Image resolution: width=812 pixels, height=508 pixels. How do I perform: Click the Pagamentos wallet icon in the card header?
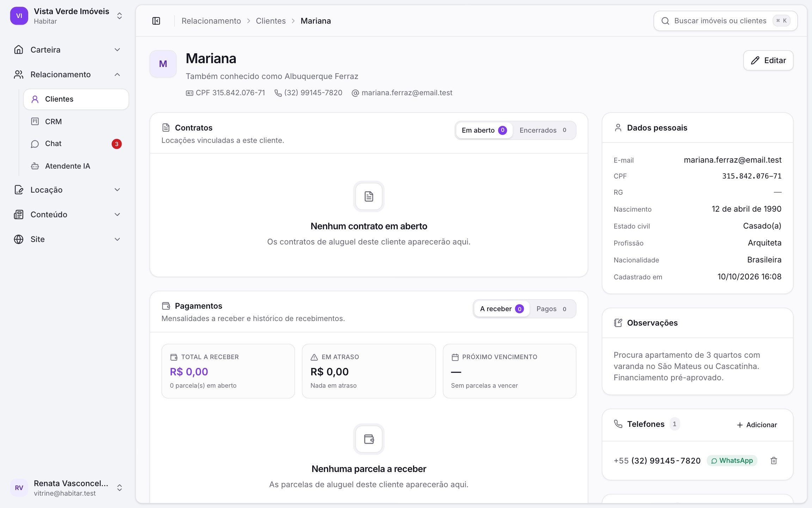click(x=166, y=306)
